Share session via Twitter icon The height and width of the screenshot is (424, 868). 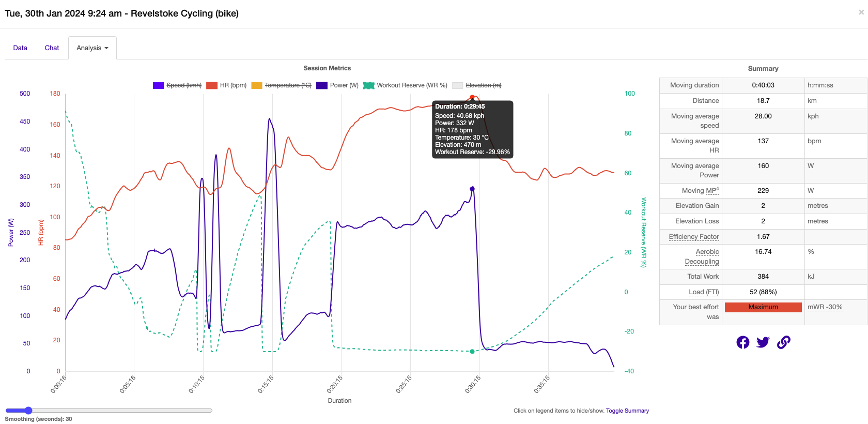763,342
